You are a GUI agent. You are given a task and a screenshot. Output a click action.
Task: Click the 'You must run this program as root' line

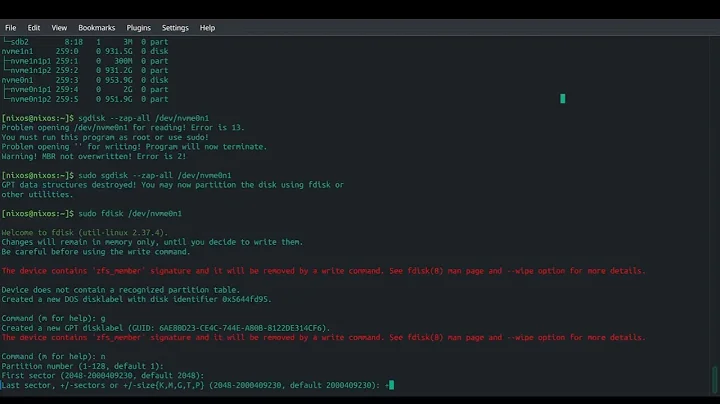click(x=105, y=137)
